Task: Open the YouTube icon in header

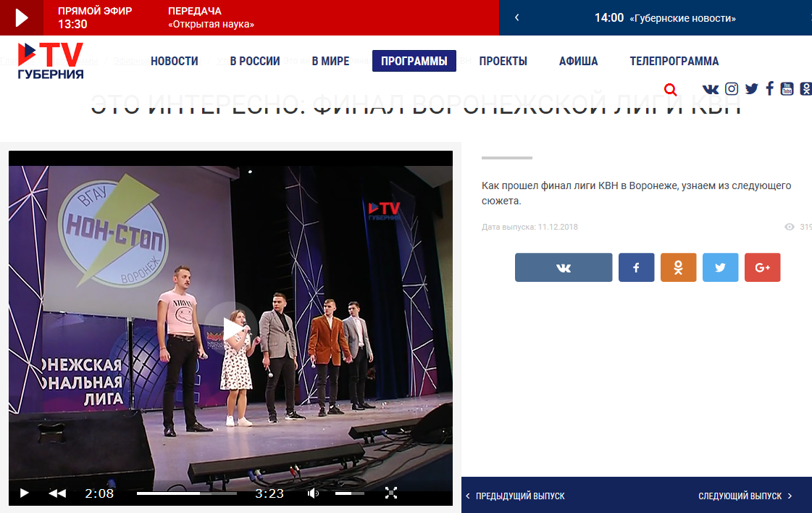Action: [x=787, y=89]
